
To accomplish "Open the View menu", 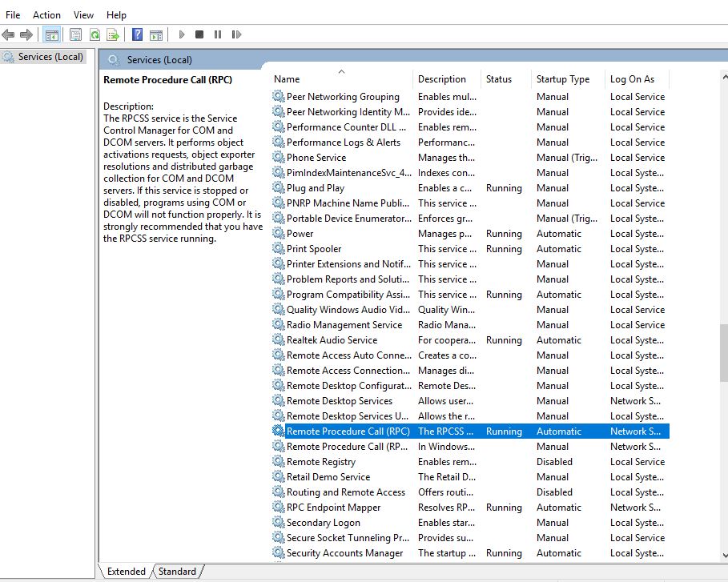I will [83, 14].
